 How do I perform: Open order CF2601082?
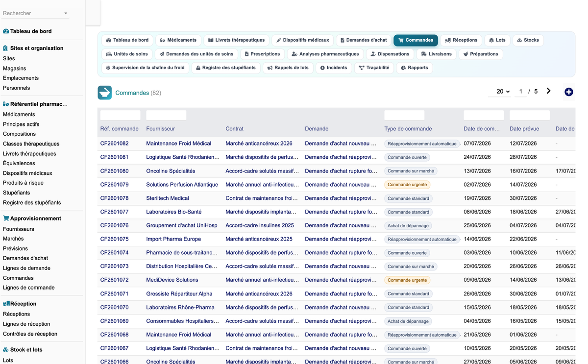(115, 144)
